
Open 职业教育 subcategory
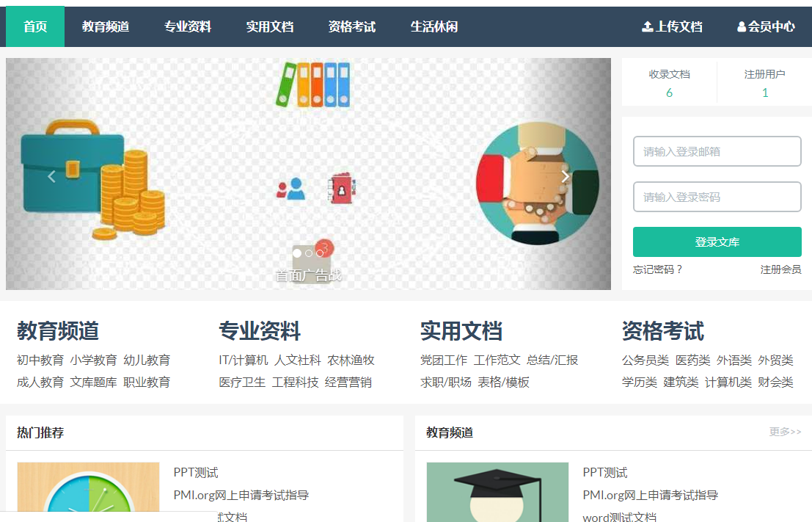click(147, 382)
